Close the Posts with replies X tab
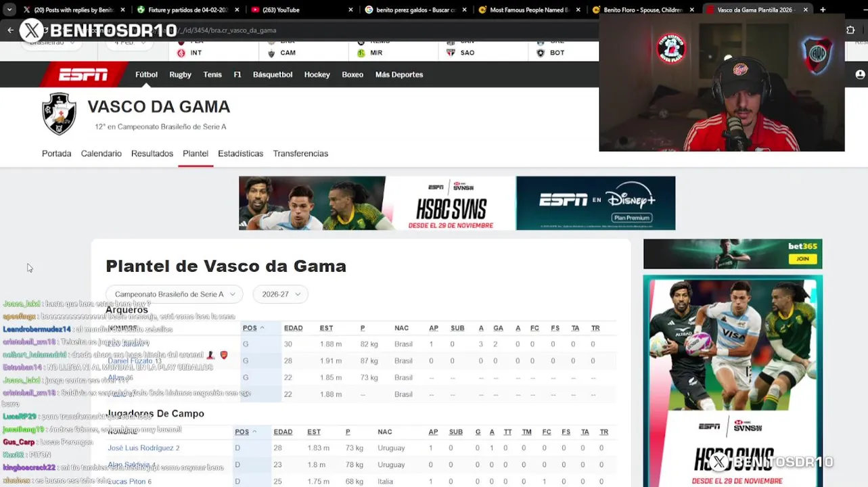This screenshot has height=487, width=868. click(122, 10)
